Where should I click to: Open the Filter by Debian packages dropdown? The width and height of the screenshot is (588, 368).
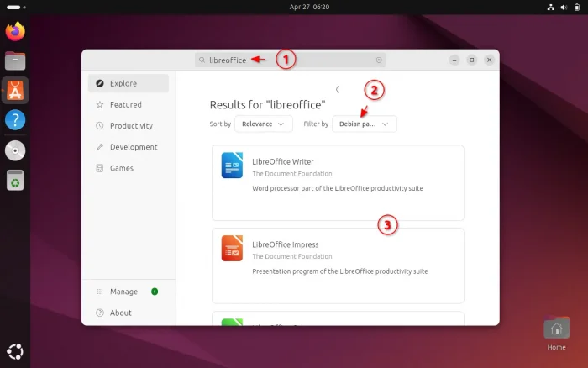[x=364, y=124]
